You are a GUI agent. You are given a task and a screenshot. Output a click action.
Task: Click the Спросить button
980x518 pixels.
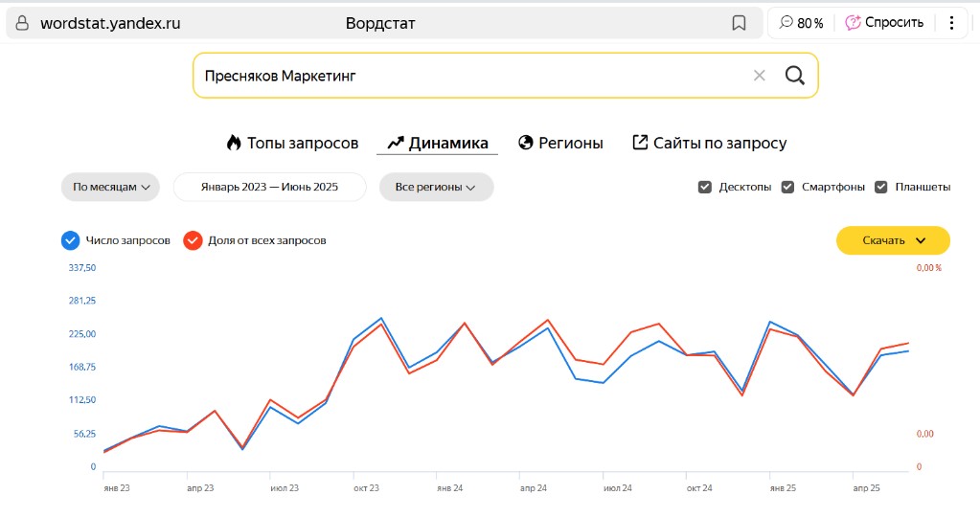point(884,23)
